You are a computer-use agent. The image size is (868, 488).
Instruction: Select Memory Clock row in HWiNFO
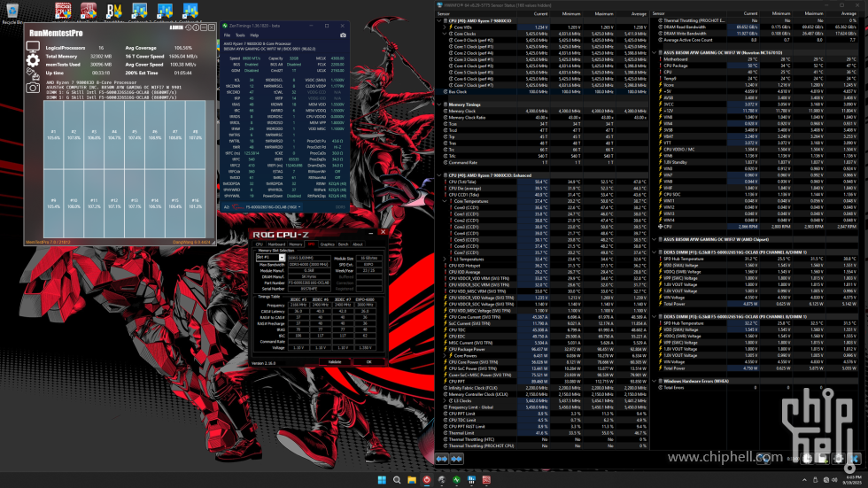pos(542,111)
